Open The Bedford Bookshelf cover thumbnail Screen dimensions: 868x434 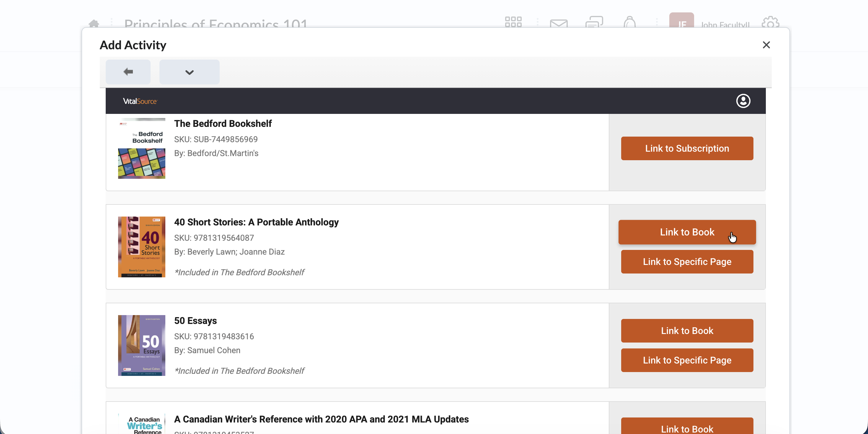[x=141, y=148]
